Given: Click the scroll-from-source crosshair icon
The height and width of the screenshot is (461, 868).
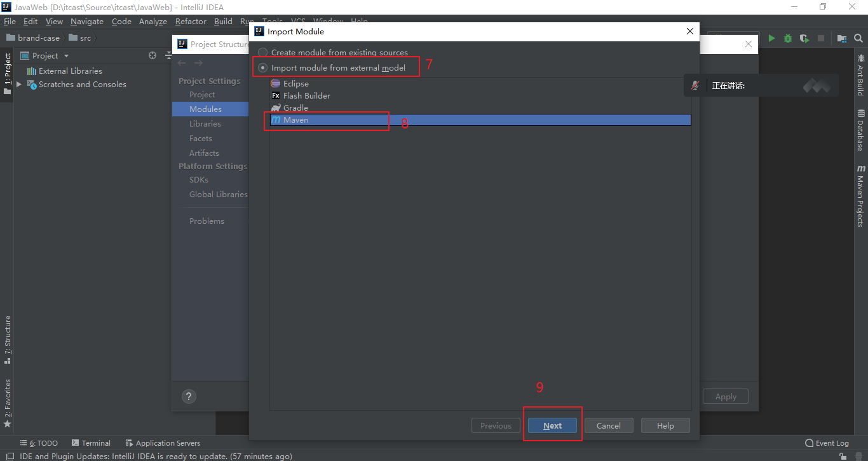Looking at the screenshot, I should 153,55.
